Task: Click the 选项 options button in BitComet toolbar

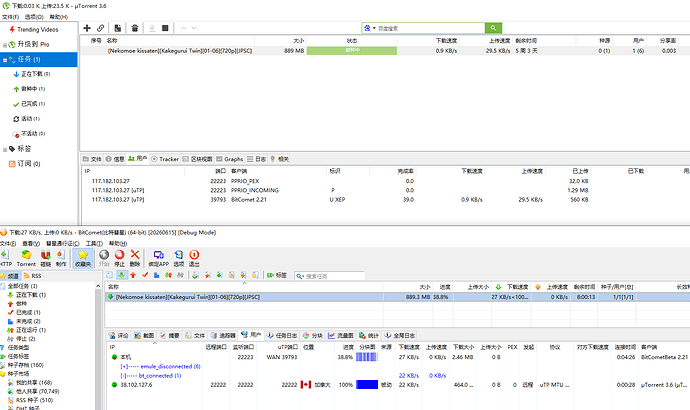Action: 179,258
